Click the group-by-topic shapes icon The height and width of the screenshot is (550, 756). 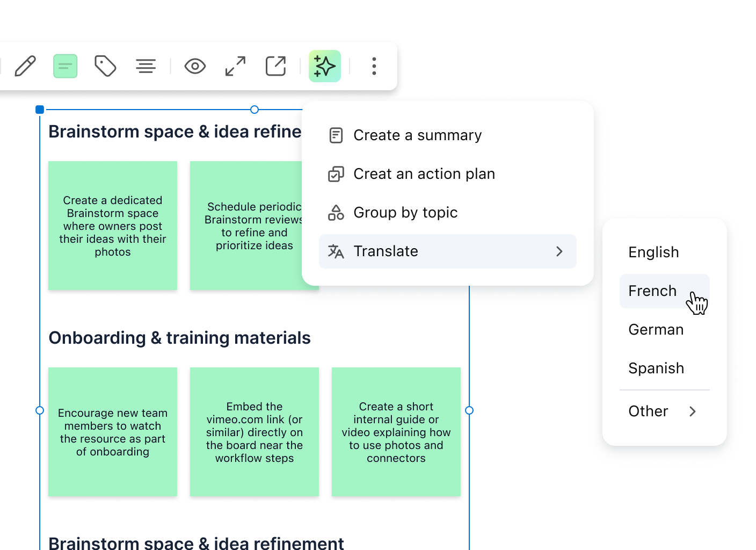pyautogui.click(x=336, y=213)
